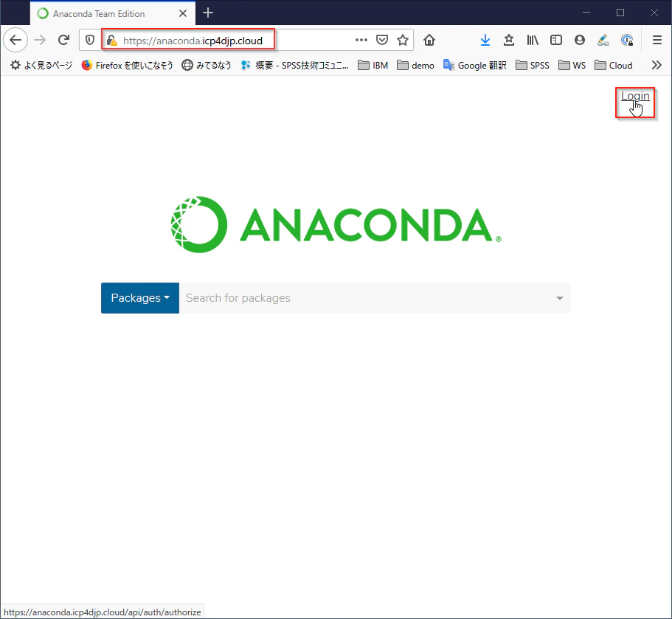
Task: Open the IBM bookmarks folder
Action: (x=373, y=65)
